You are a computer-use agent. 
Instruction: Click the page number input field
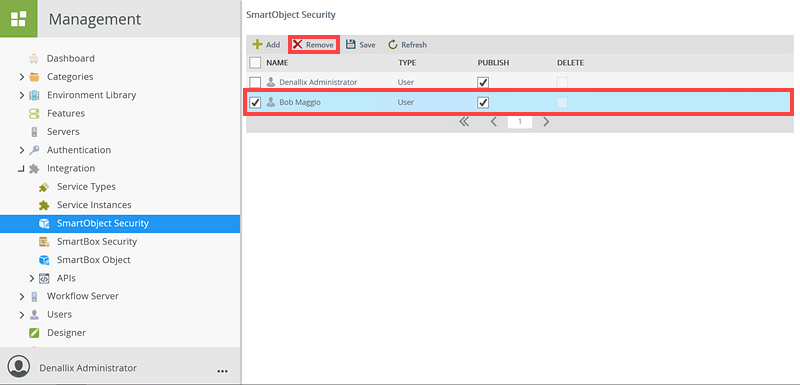click(x=520, y=122)
